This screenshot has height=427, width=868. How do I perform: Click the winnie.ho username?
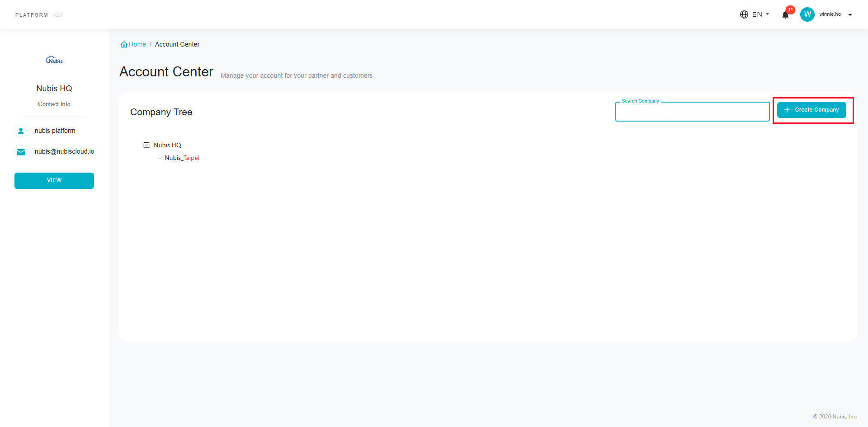coord(830,14)
